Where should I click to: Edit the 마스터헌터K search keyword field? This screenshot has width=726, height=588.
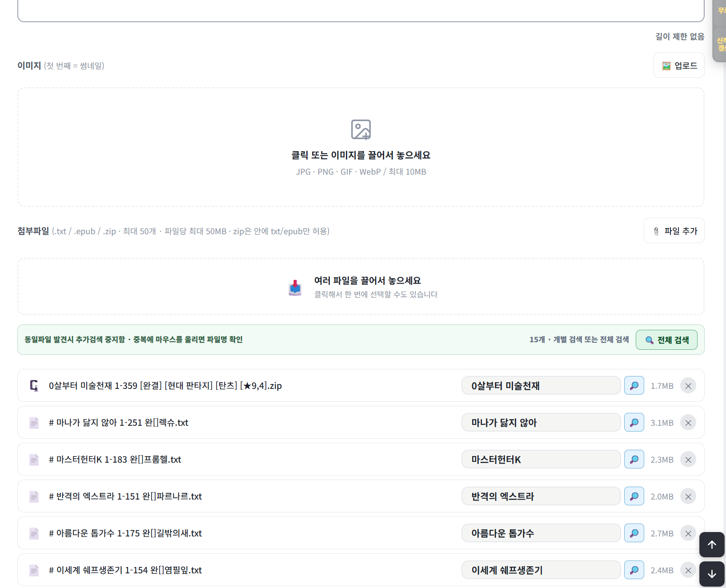pyautogui.click(x=541, y=460)
